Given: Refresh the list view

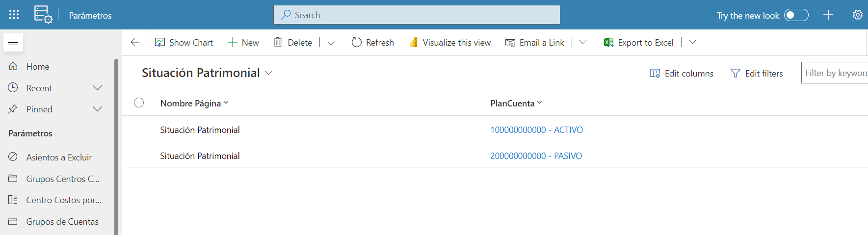Looking at the screenshot, I should (x=373, y=43).
